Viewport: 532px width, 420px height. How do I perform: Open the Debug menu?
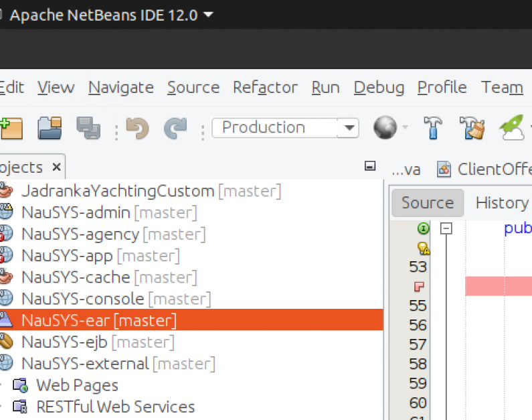(x=379, y=87)
